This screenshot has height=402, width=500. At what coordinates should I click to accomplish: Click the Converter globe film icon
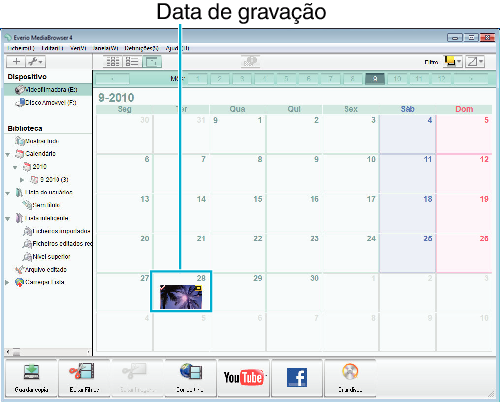190,378
